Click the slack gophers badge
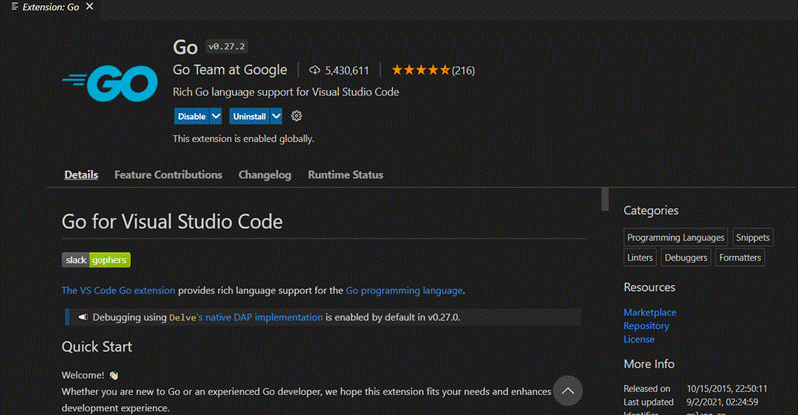The width and height of the screenshot is (798, 415). pyautogui.click(x=96, y=259)
